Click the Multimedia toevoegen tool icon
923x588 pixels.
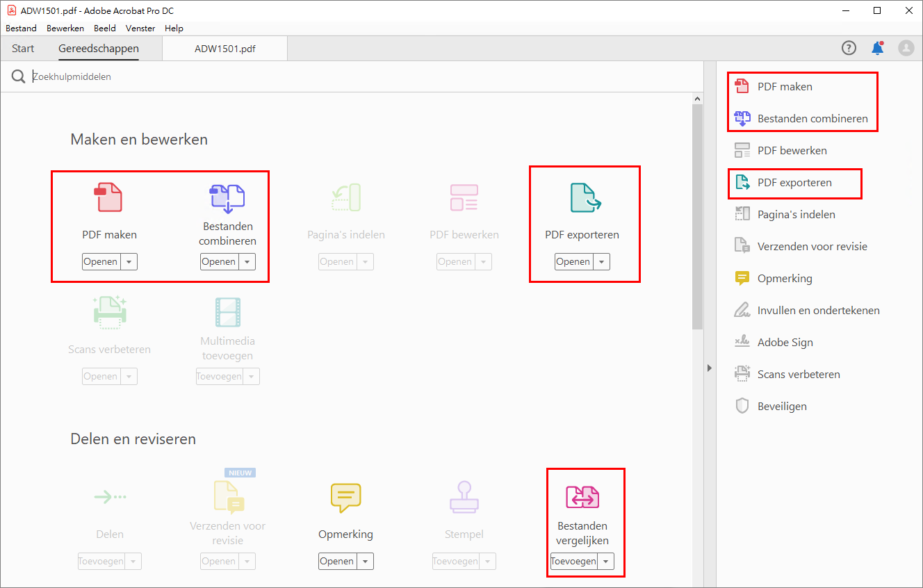228,312
